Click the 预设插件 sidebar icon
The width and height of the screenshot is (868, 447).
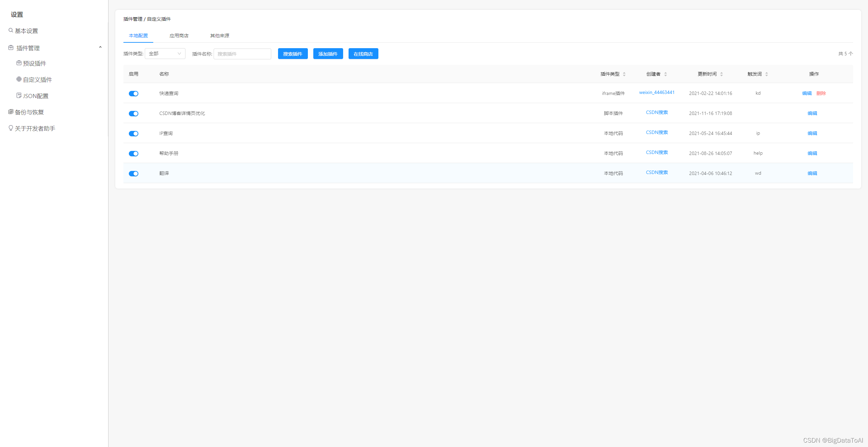pyautogui.click(x=19, y=63)
